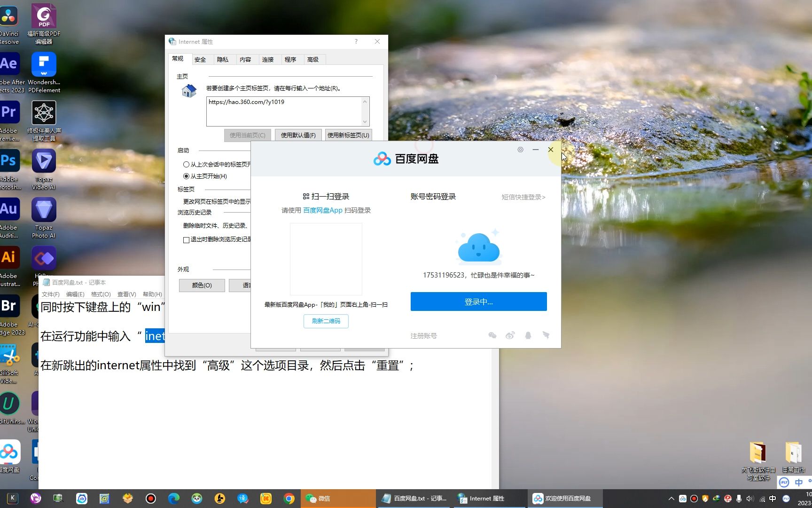Image resolution: width=812 pixels, height=508 pixels.
Task: Open the 查看(V) menu in Notepad
Action: pyautogui.click(x=126, y=294)
